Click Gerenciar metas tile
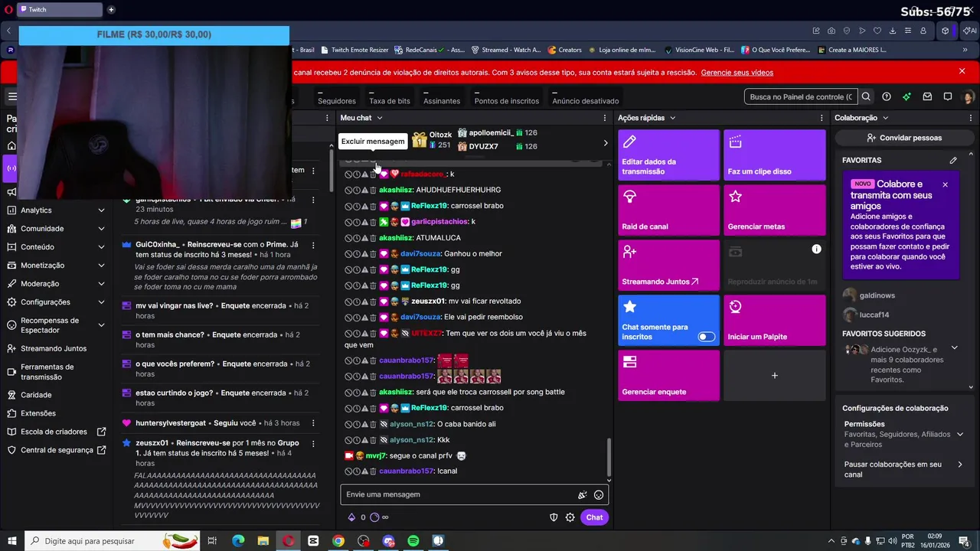Screen dimensions: 980x551 coord(775,210)
